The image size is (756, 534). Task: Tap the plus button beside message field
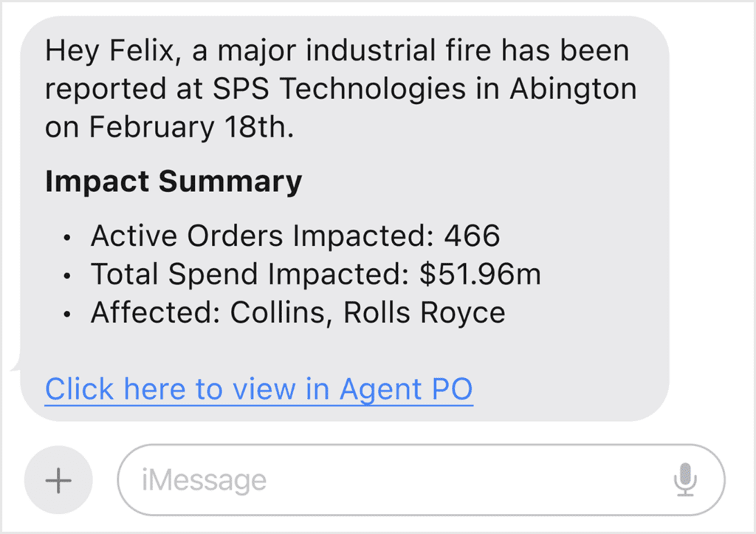pyautogui.click(x=58, y=481)
